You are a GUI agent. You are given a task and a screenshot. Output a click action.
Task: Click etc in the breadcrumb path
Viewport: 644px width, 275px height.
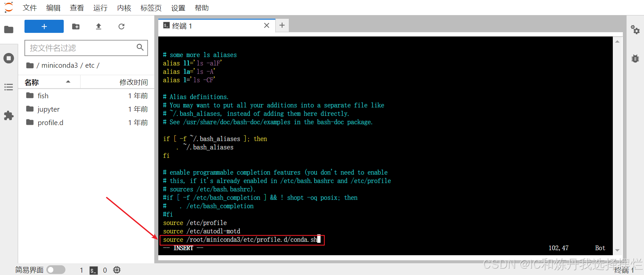coord(90,65)
